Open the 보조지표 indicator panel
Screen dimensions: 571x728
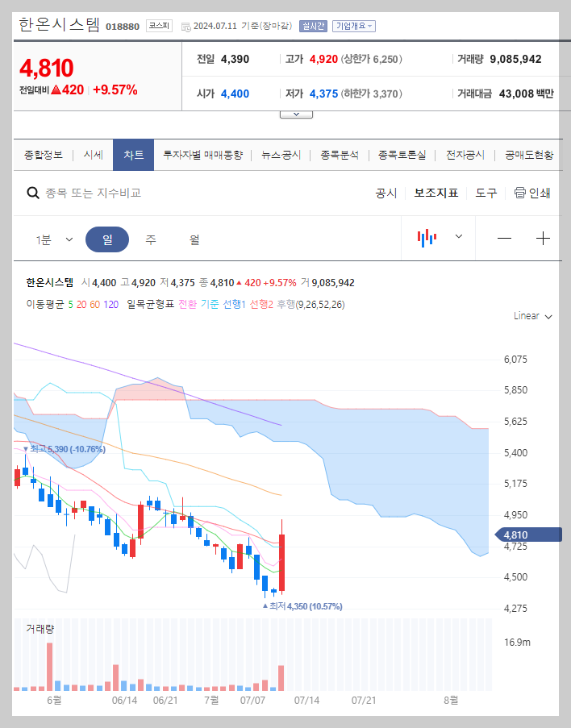(436, 193)
